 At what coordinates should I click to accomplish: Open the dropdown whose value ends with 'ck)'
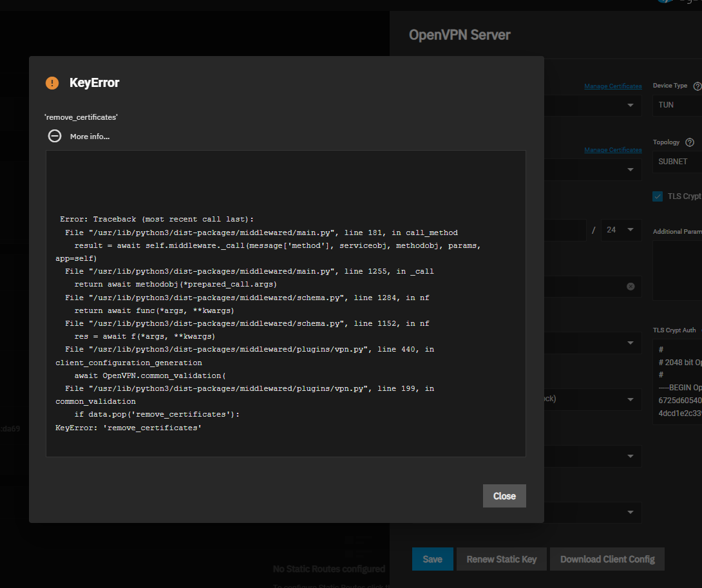click(593, 399)
